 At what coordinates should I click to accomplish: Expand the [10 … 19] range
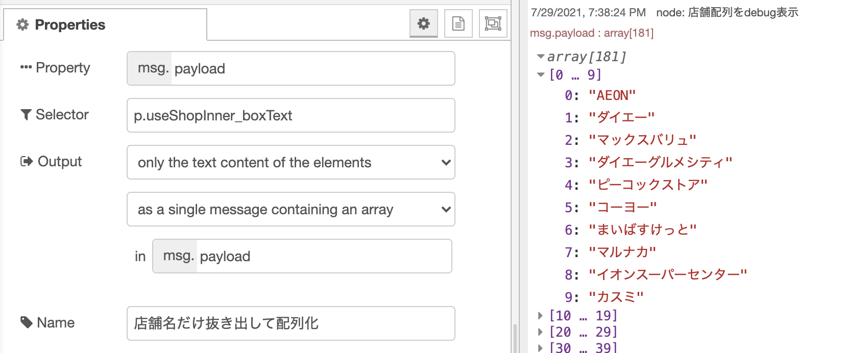541,316
